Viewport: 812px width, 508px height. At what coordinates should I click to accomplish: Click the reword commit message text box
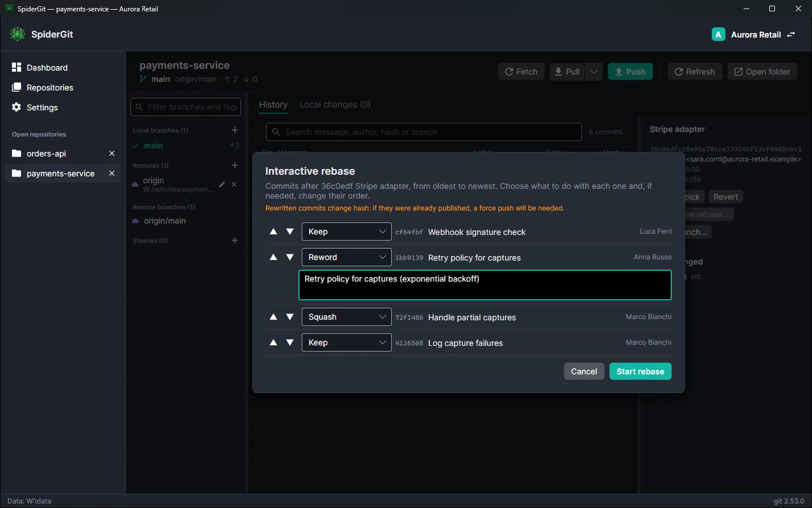485,285
